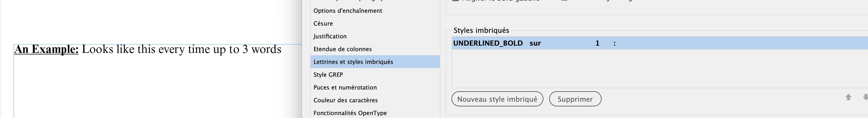Select Lettrines et styles imbriqués
The height and width of the screenshot is (118, 868).
353,62
